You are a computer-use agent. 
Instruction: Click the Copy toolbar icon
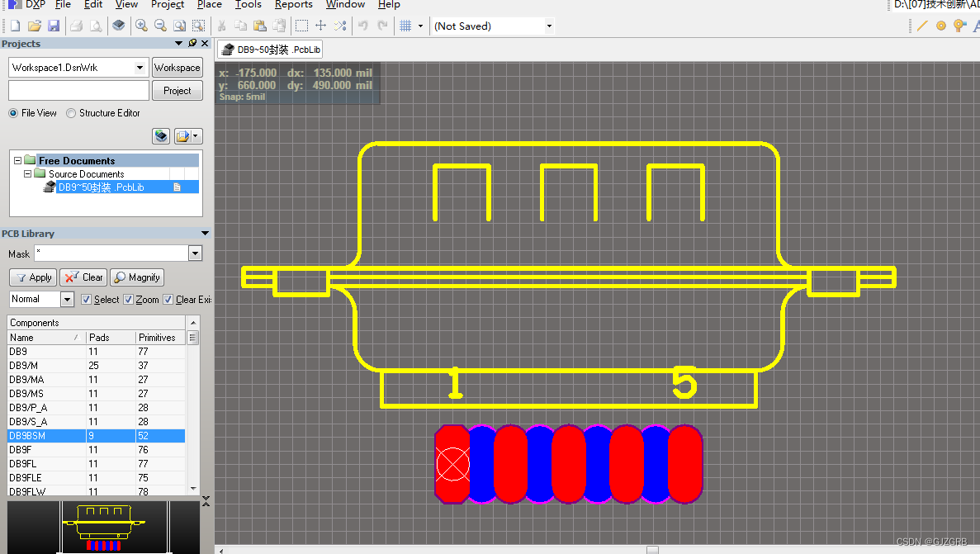pyautogui.click(x=240, y=26)
